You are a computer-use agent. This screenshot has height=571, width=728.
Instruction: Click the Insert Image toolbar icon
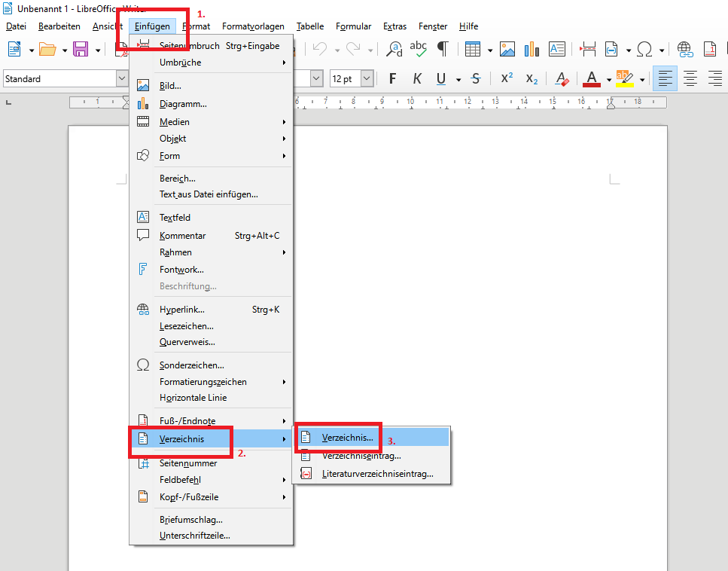pyautogui.click(x=507, y=49)
